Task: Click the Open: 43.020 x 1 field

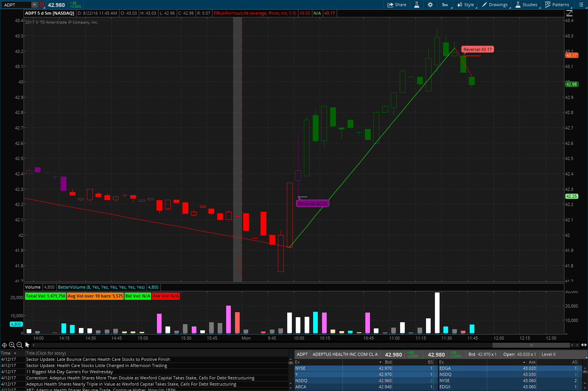Action: tap(520, 354)
